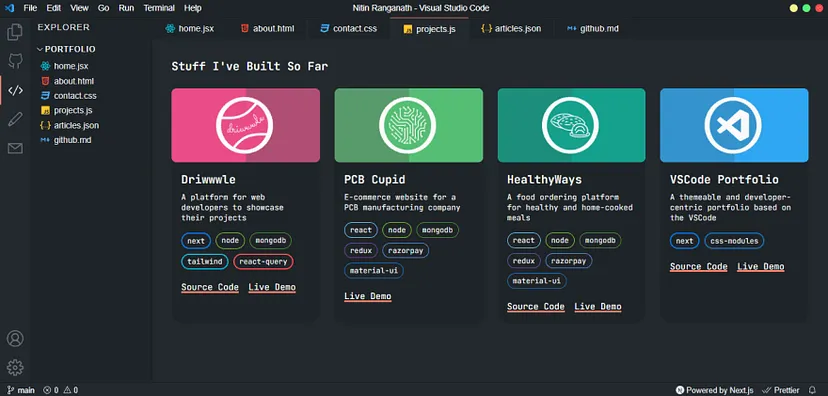Switch to the contact.css tab
The image size is (828, 396).
pyautogui.click(x=349, y=29)
